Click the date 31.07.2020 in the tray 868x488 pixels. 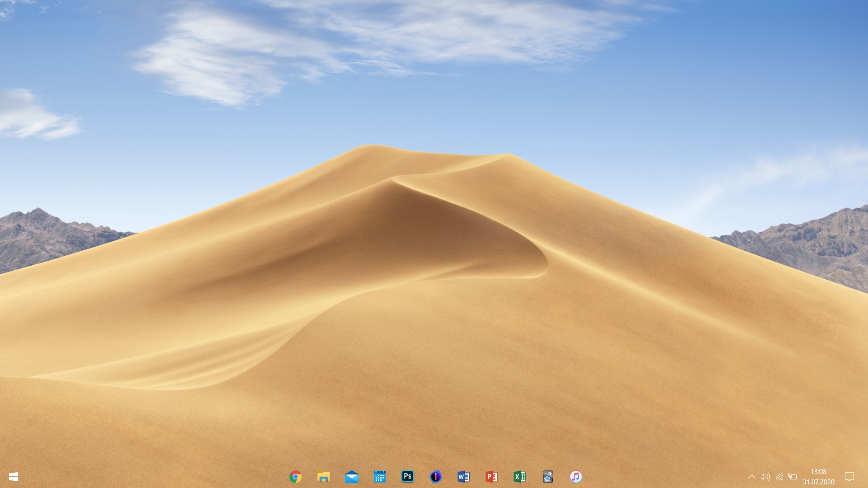pyautogui.click(x=819, y=481)
